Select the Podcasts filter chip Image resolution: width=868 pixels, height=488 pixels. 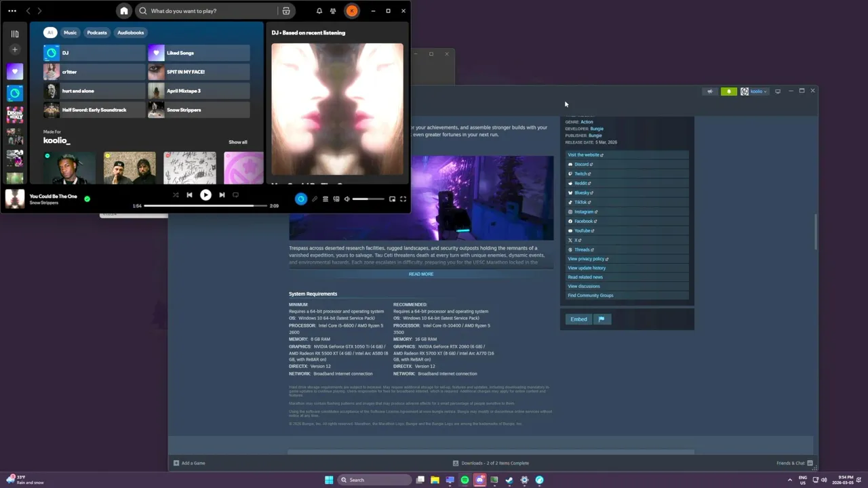pyautogui.click(x=97, y=33)
